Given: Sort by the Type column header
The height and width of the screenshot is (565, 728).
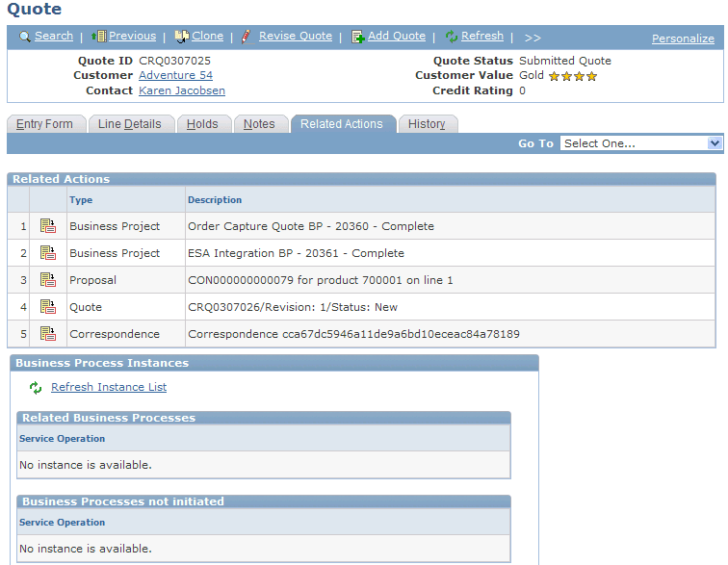Looking at the screenshot, I should 81,199.
